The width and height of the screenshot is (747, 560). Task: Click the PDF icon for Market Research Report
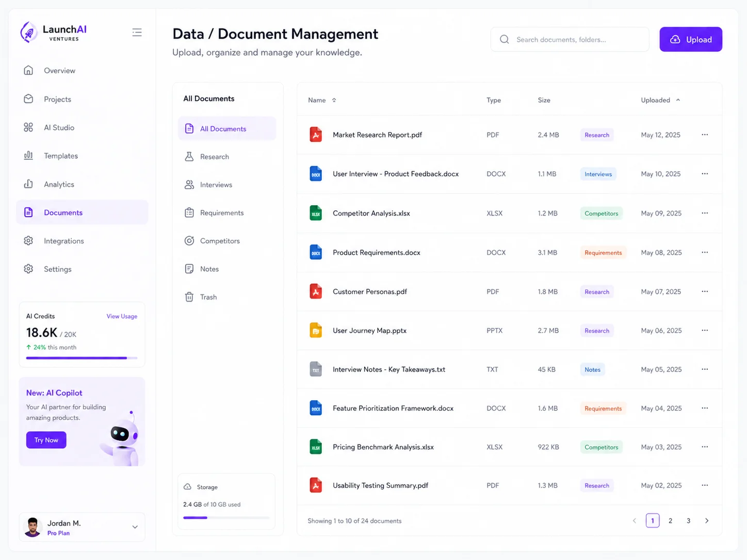316,135
